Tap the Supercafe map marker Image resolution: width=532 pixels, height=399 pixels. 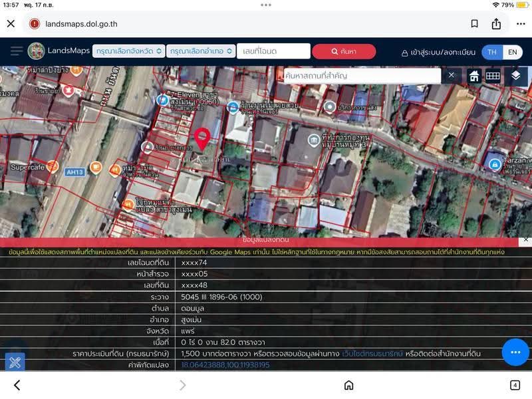coord(53,166)
